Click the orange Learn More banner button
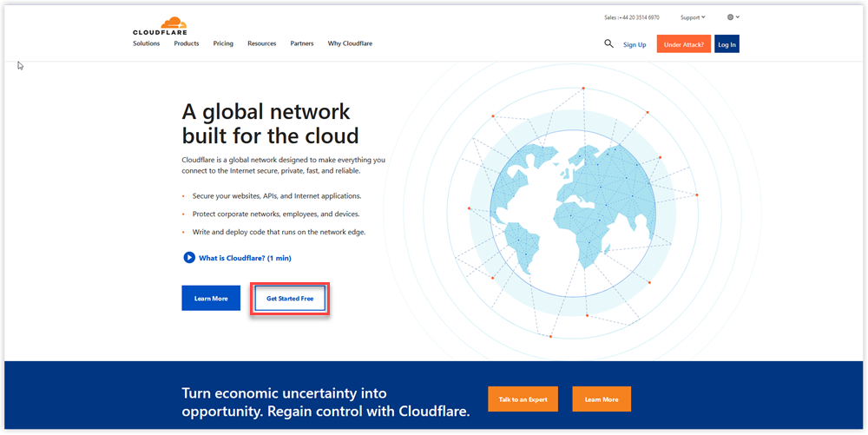 (602, 399)
